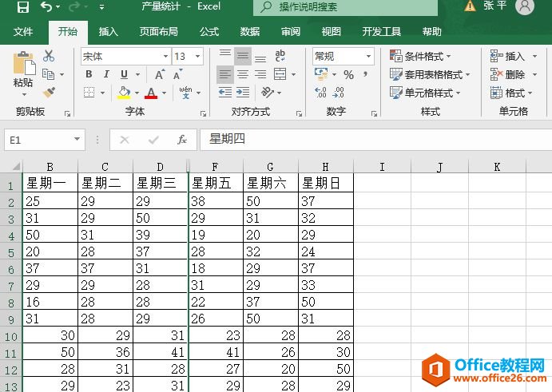Click the 条件格式 button
Viewport: 552px width, 392px height.
(x=421, y=56)
